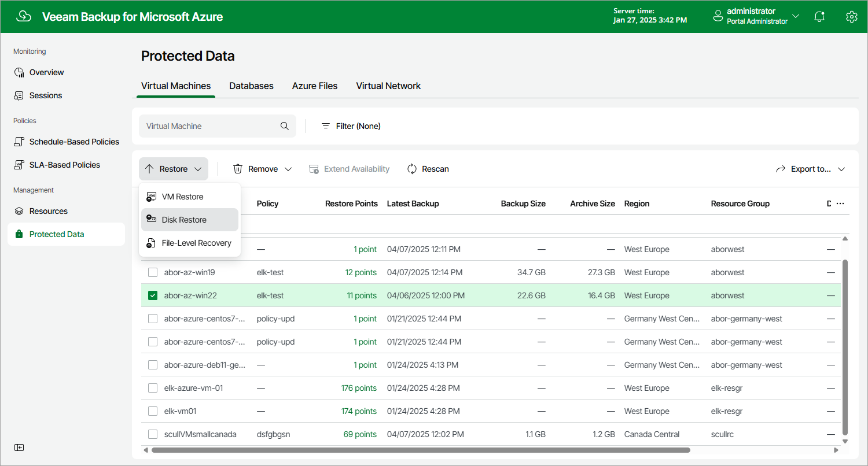Tick the checkbox for abor-azure-deb11-ge...
Screen dimensions: 868x466
(x=153, y=365)
